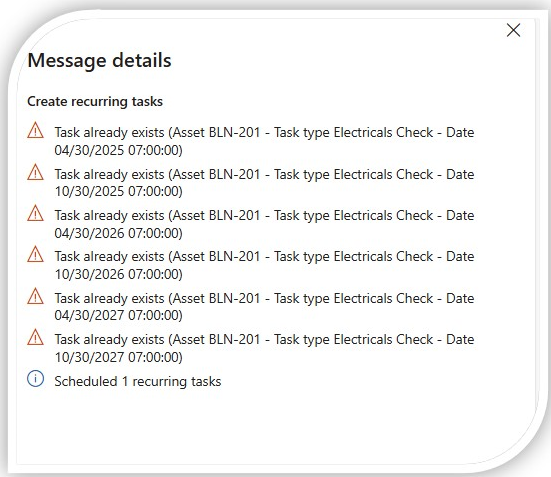Click the warning icon for 04/30/2027 task
The width and height of the screenshot is (551, 477).
pyautogui.click(x=35, y=296)
